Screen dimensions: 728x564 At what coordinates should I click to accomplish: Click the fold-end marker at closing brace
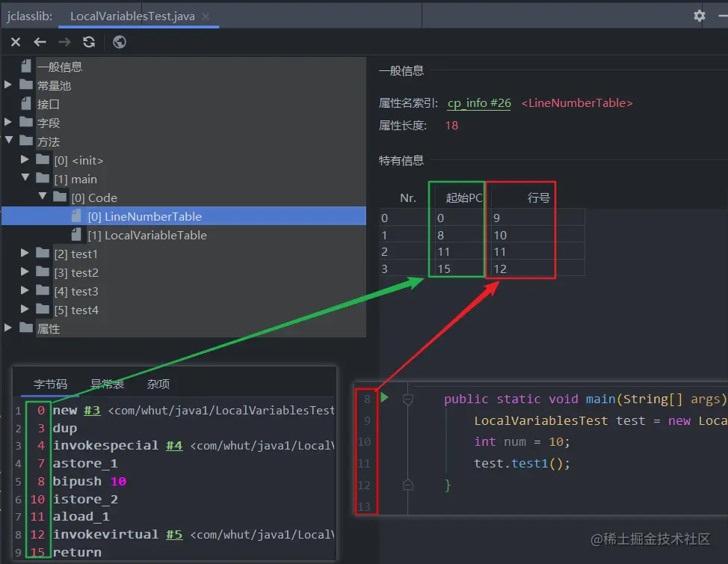pos(407,485)
